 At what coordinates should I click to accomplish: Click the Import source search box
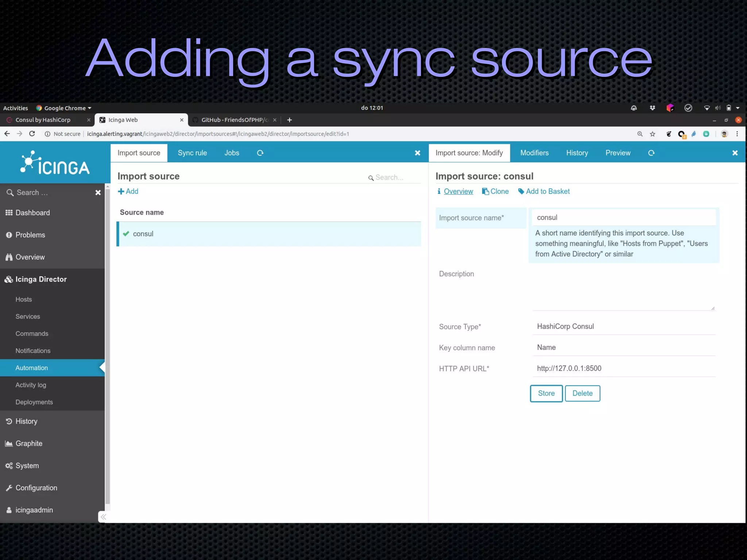(x=394, y=178)
